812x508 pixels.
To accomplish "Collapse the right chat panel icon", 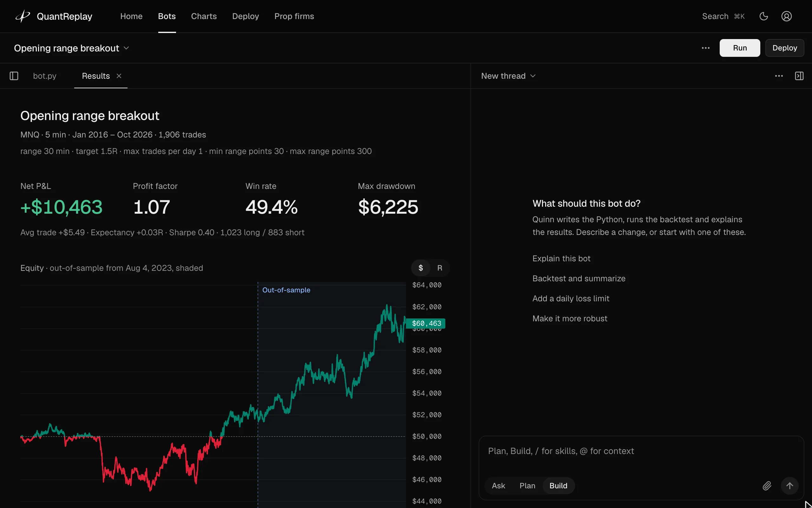I will click(x=799, y=76).
